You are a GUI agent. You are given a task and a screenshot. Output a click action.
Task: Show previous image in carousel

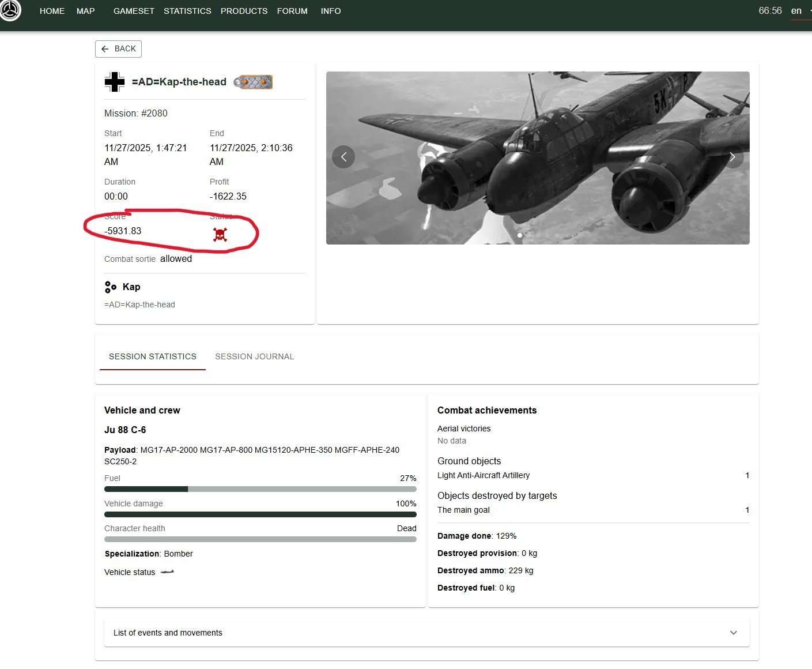(343, 157)
